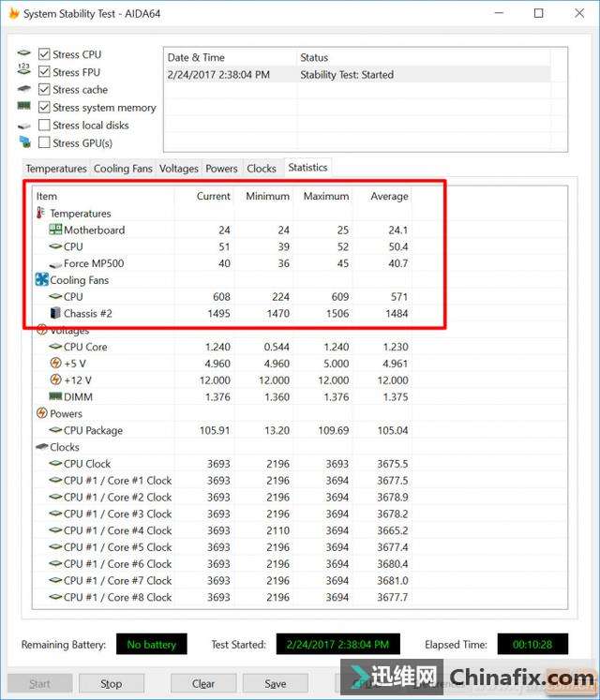Click the Date & Time log column header
The image size is (600, 700).
pyautogui.click(x=230, y=57)
